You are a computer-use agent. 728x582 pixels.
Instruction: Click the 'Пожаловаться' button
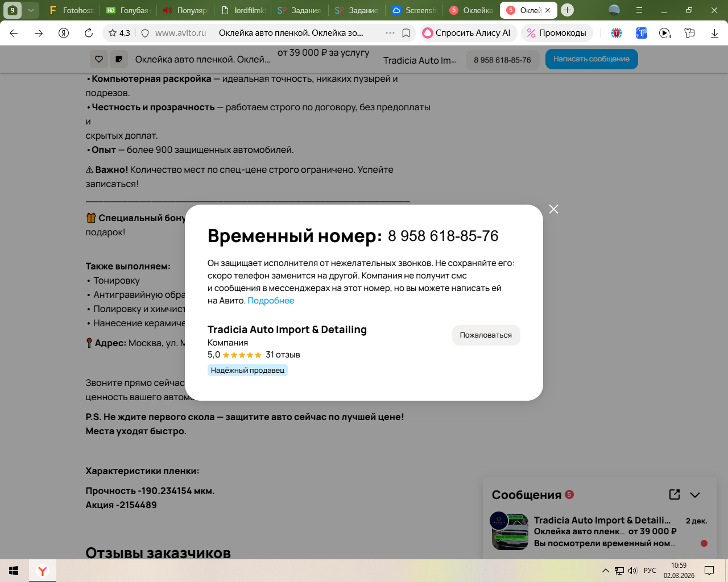486,335
